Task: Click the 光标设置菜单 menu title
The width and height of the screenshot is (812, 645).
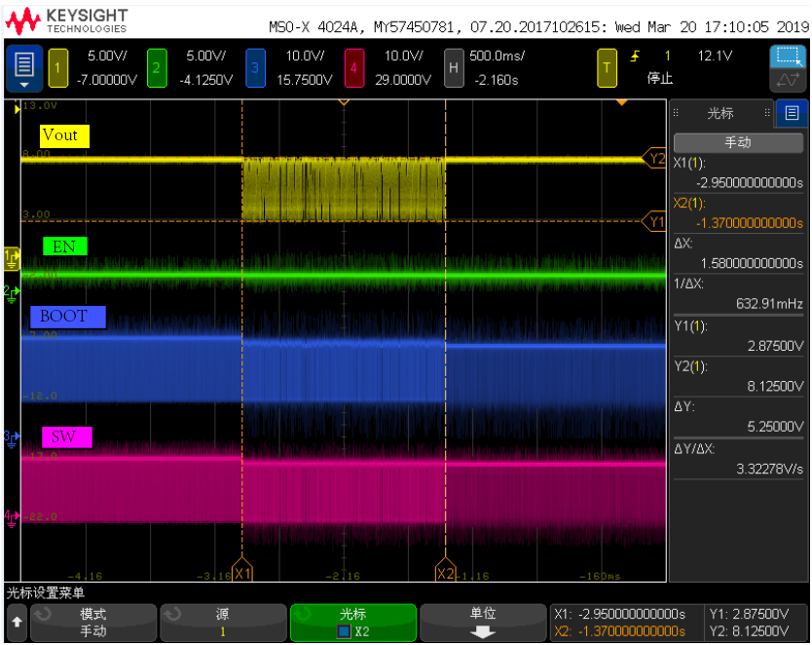Action: [46, 592]
